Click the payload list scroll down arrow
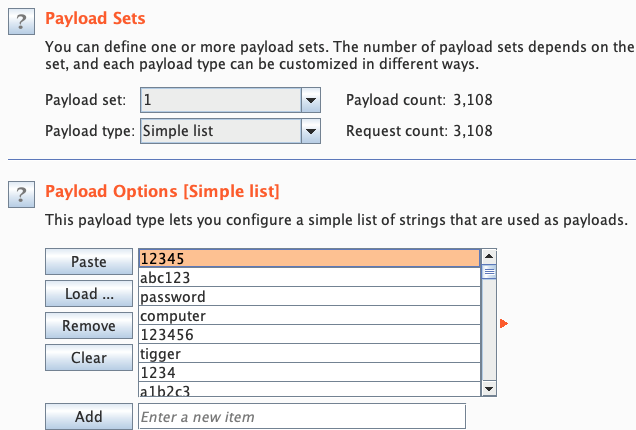Image resolution: width=636 pixels, height=430 pixels. [490, 390]
